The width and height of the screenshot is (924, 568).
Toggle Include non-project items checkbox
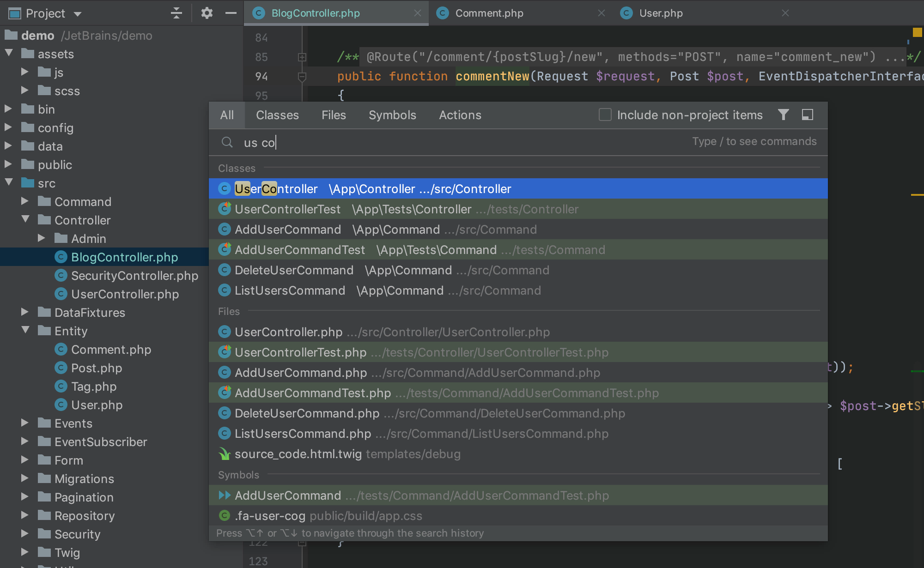[x=604, y=115]
